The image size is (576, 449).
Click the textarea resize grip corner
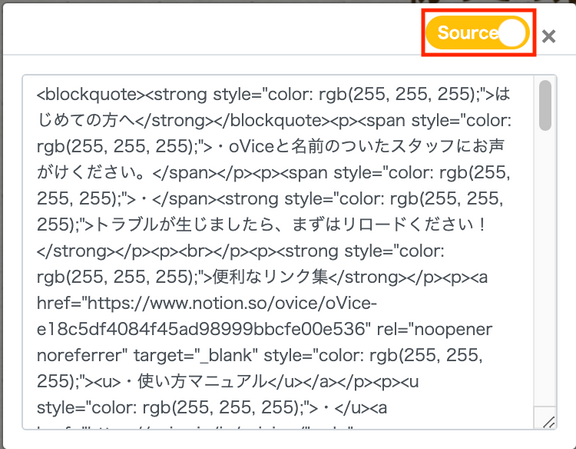[x=549, y=422]
